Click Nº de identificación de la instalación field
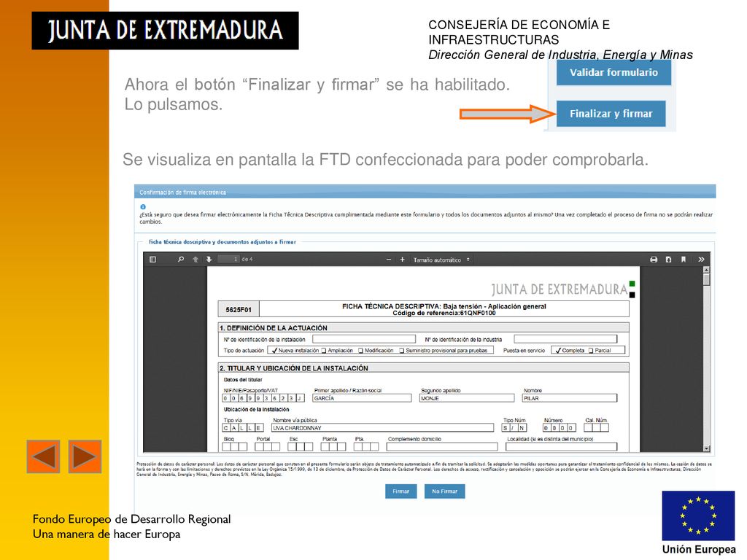747x560 pixels. (364, 339)
